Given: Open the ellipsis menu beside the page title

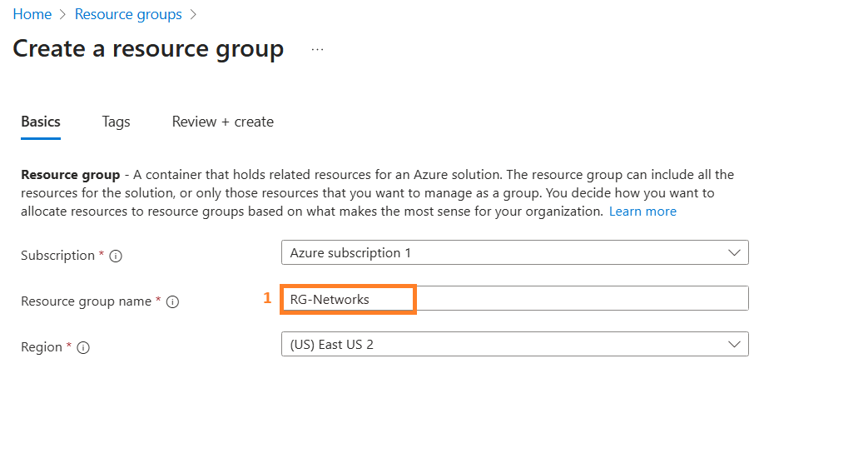Looking at the screenshot, I should click(x=317, y=49).
